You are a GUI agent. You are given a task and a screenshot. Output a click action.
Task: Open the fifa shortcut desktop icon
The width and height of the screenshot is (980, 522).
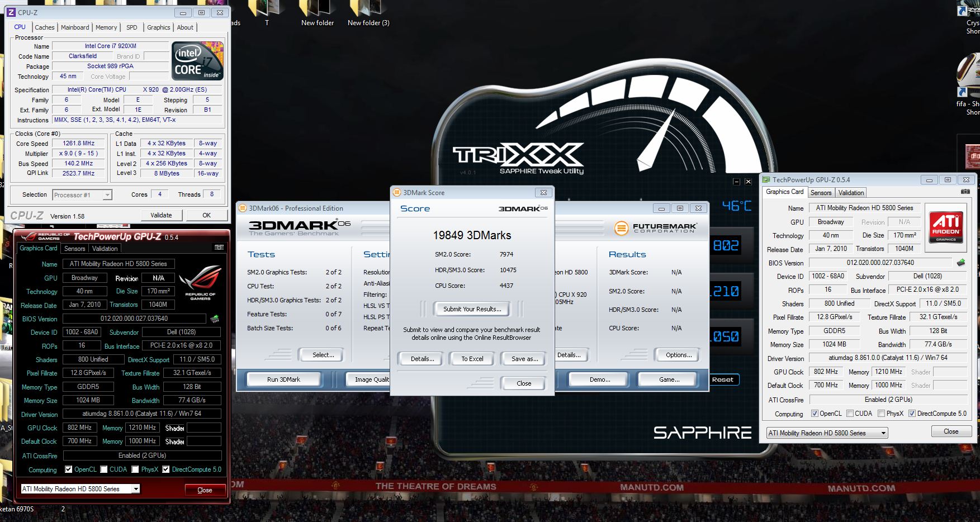click(x=969, y=84)
